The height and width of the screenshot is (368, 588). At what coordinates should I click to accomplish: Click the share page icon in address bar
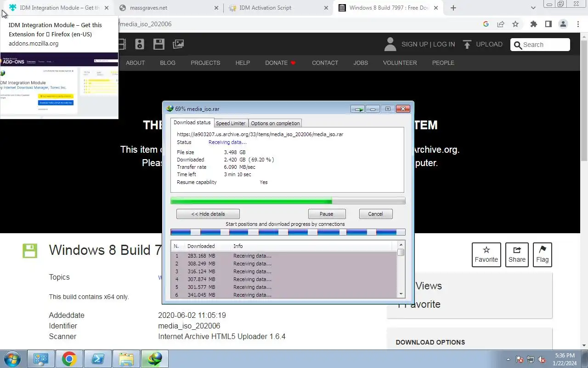[x=501, y=24]
